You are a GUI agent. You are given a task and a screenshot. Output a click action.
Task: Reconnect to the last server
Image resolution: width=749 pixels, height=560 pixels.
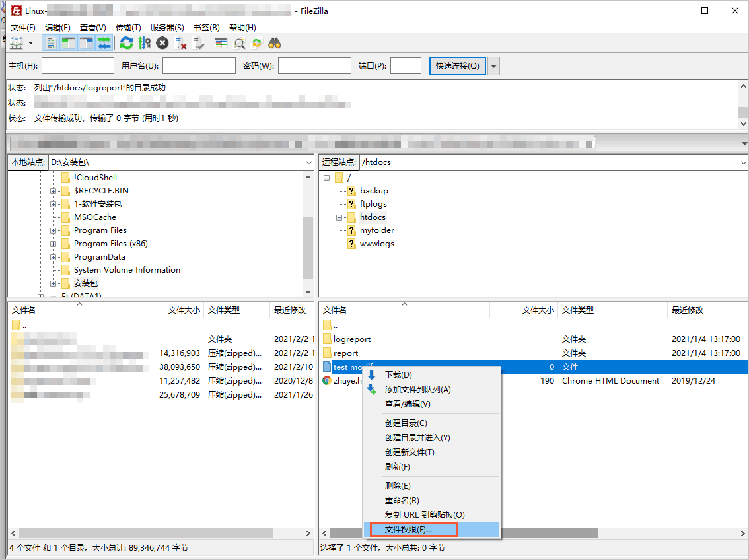click(x=198, y=44)
